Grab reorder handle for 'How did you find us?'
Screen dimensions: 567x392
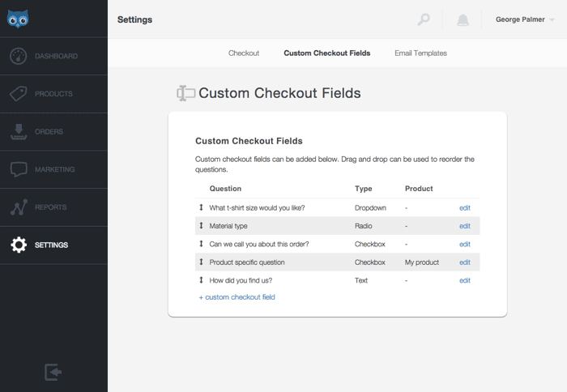coord(201,280)
